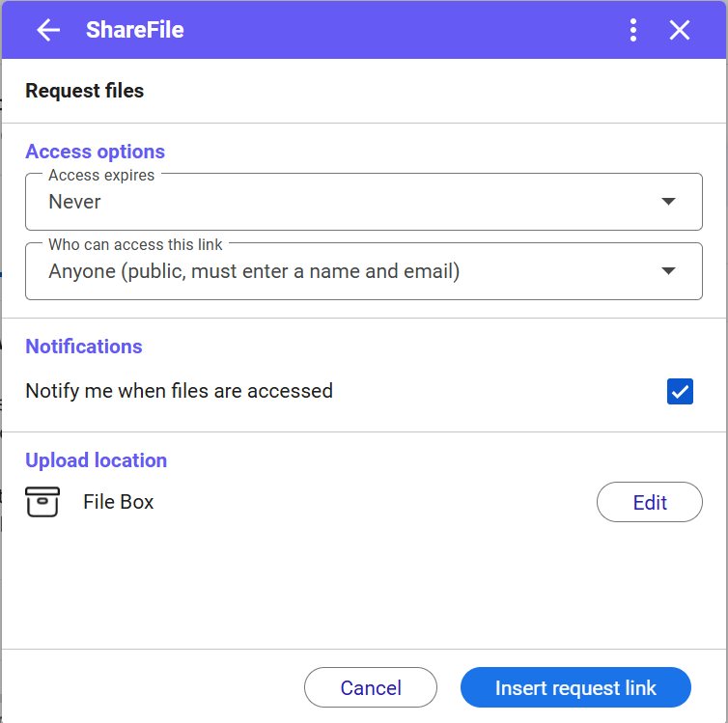Click the File Box location label

click(x=119, y=502)
